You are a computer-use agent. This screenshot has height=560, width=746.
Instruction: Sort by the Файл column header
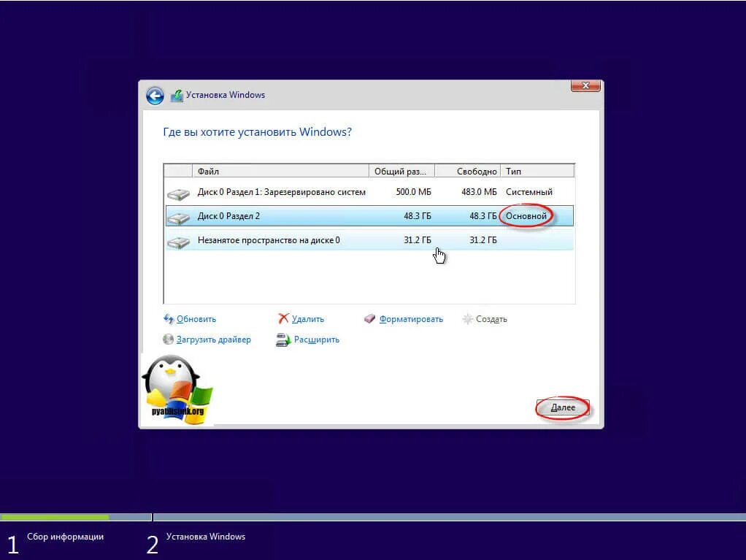tap(281, 172)
